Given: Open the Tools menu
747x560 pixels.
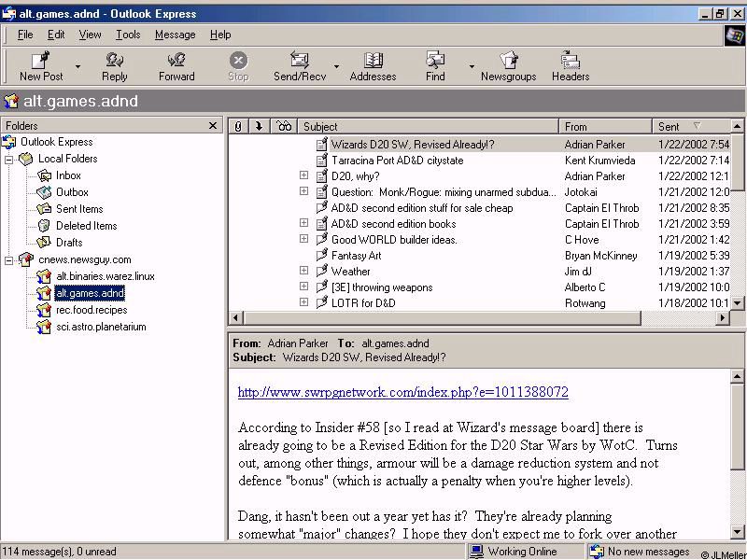Looking at the screenshot, I should tap(128, 35).
